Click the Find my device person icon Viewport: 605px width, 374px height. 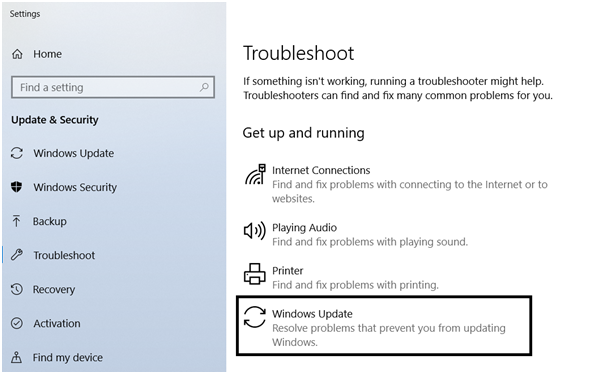(x=16, y=357)
